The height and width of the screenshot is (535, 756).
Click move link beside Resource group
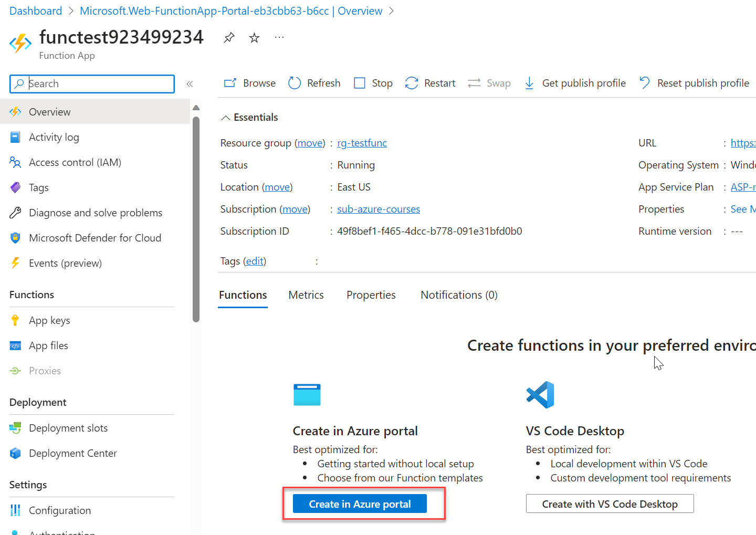[x=310, y=143]
